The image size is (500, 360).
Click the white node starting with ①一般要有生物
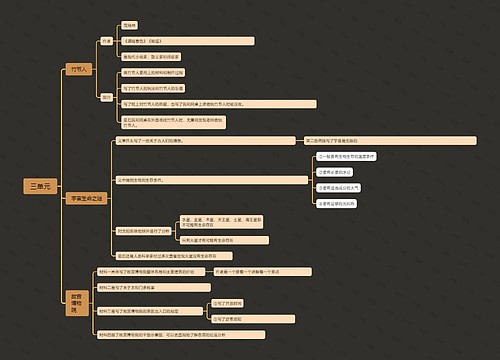[x=346, y=156]
